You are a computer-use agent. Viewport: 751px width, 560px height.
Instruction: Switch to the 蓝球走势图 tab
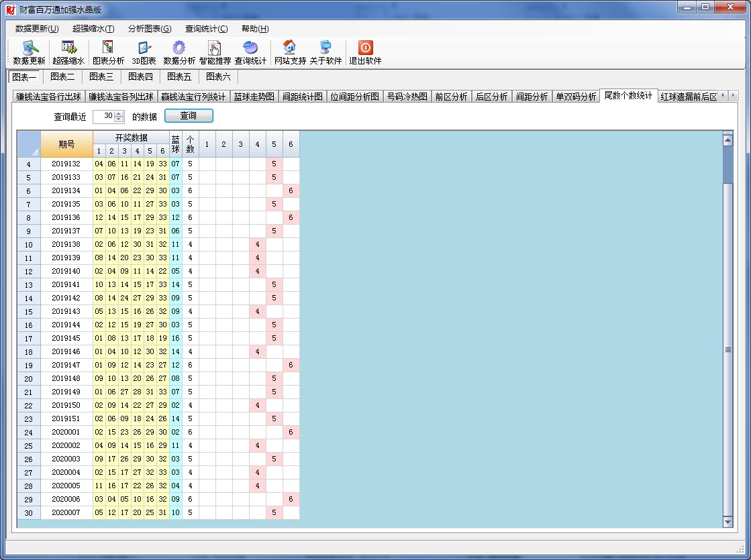[254, 97]
